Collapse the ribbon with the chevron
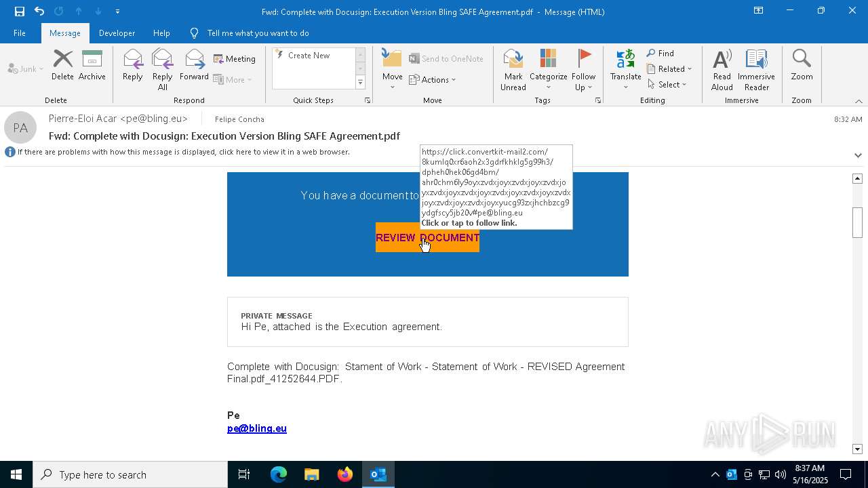This screenshot has width=868, height=488. point(859,101)
